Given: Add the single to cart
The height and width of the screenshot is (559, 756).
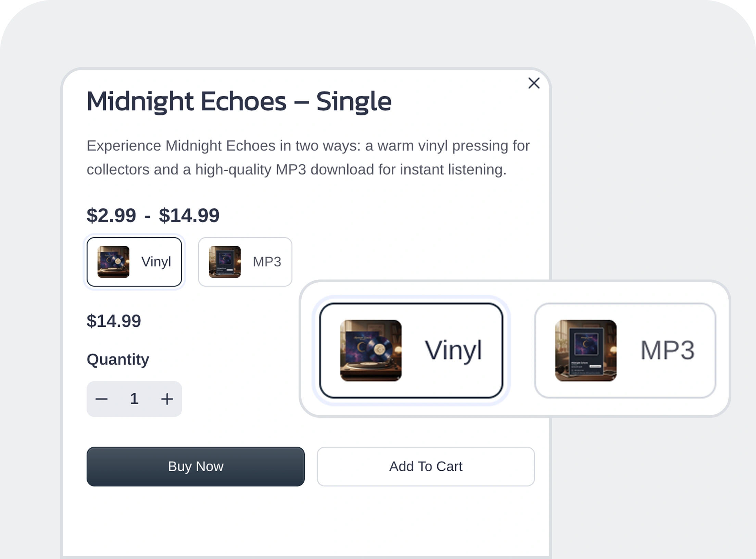Looking at the screenshot, I should [426, 467].
